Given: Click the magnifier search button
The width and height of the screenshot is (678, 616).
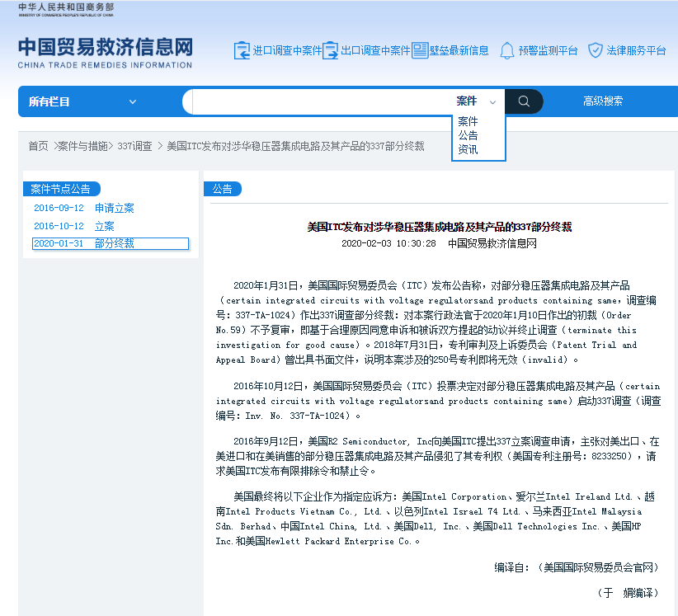Looking at the screenshot, I should (524, 101).
